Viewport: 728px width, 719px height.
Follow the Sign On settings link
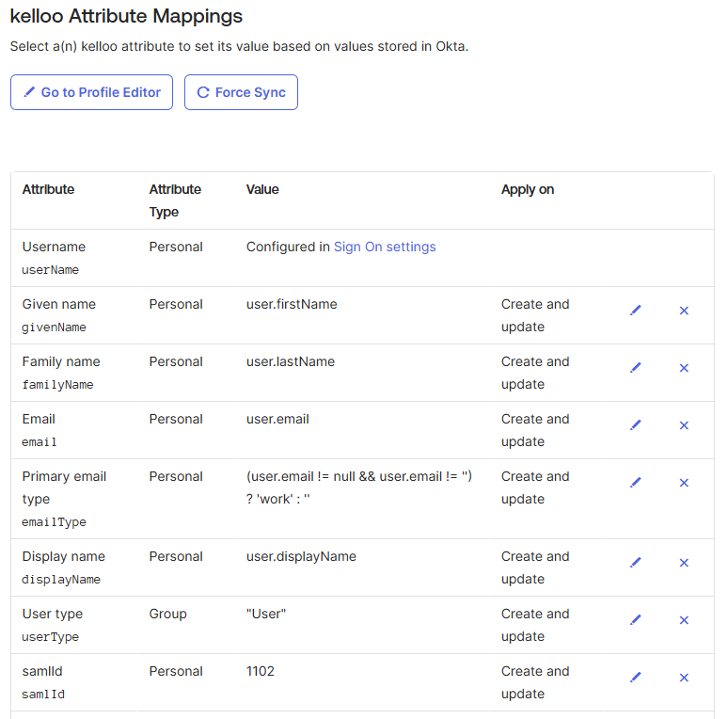coord(385,247)
